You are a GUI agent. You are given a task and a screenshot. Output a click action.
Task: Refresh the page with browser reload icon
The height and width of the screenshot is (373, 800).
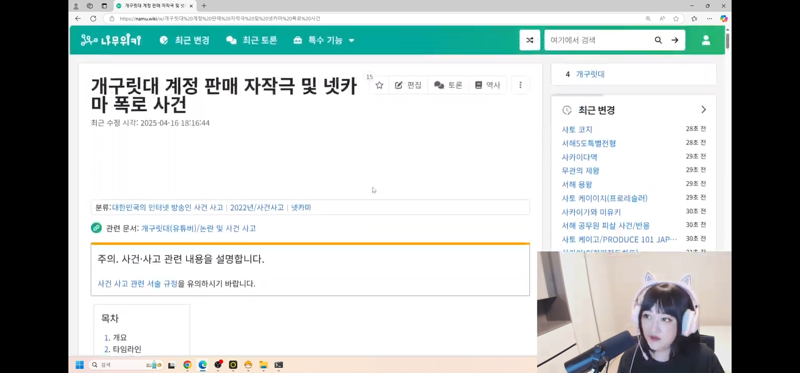pyautogui.click(x=93, y=18)
